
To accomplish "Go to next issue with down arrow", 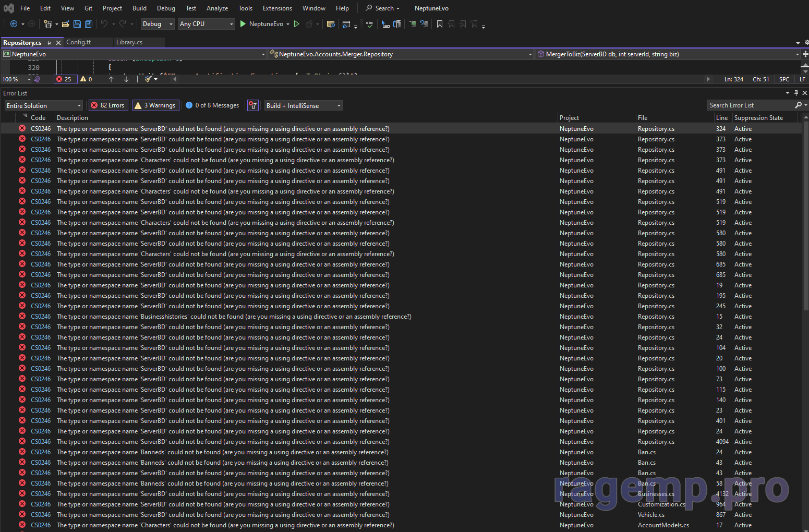I will pyautogui.click(x=126, y=79).
